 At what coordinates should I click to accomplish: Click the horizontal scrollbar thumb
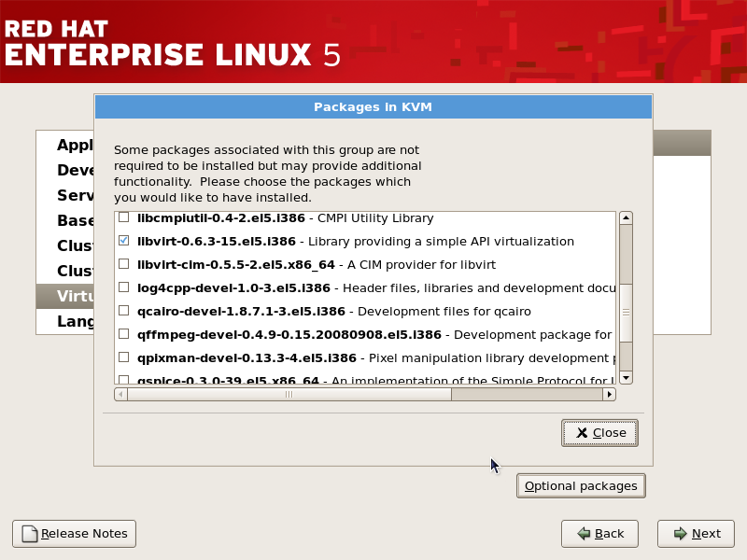tap(289, 394)
